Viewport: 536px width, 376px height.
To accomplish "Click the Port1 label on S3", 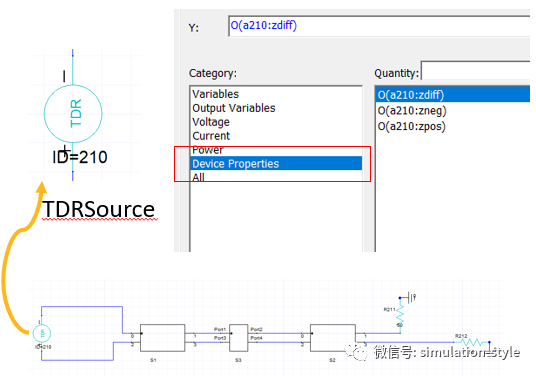I will [220, 329].
